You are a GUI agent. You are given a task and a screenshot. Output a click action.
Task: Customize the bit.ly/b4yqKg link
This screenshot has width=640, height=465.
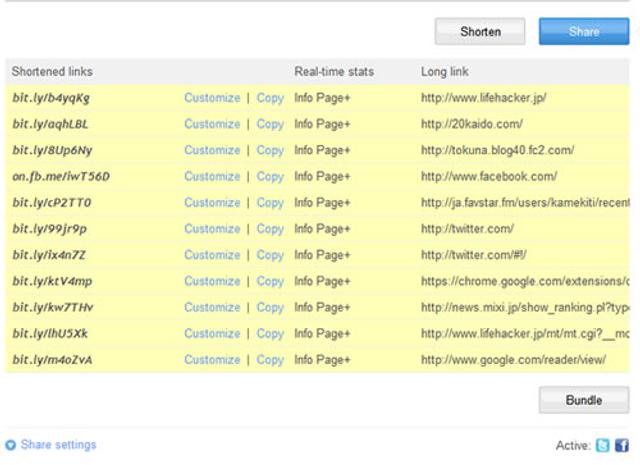[x=212, y=98]
